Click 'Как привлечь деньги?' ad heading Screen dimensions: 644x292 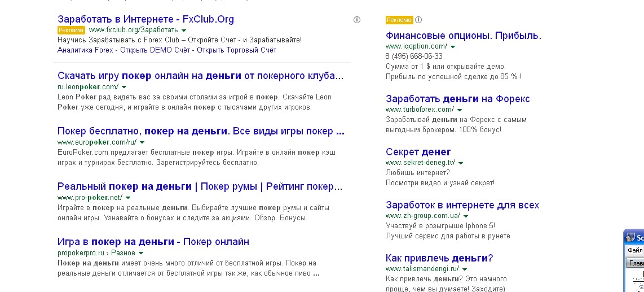tap(439, 258)
